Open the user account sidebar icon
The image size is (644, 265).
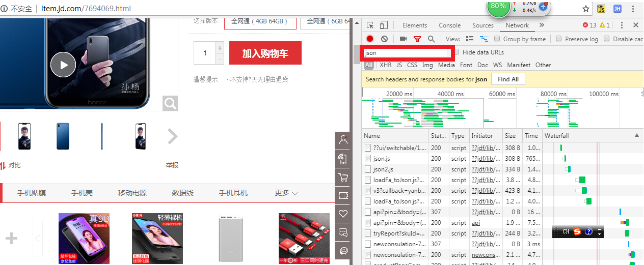tap(343, 141)
